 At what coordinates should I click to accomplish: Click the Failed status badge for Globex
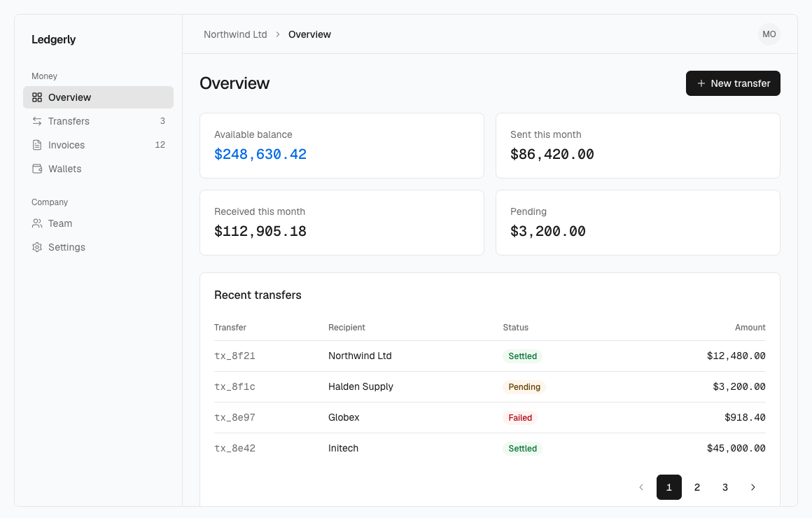tap(520, 418)
